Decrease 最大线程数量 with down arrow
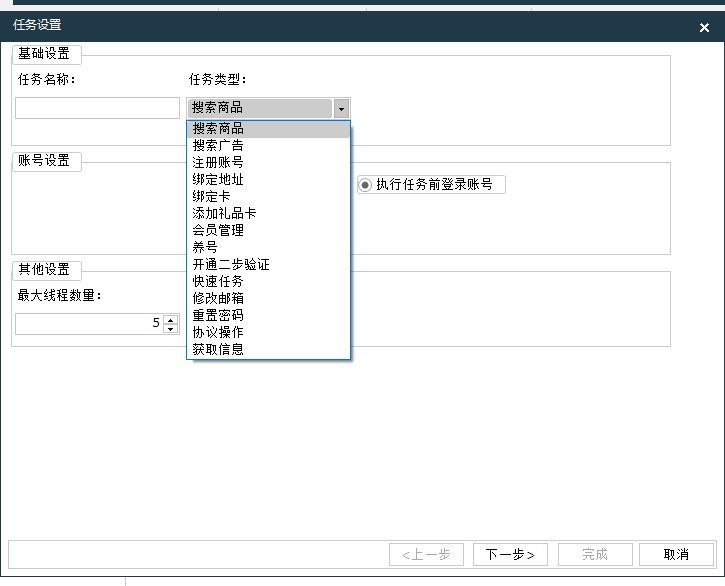The width and height of the screenshot is (725, 586). point(171,329)
